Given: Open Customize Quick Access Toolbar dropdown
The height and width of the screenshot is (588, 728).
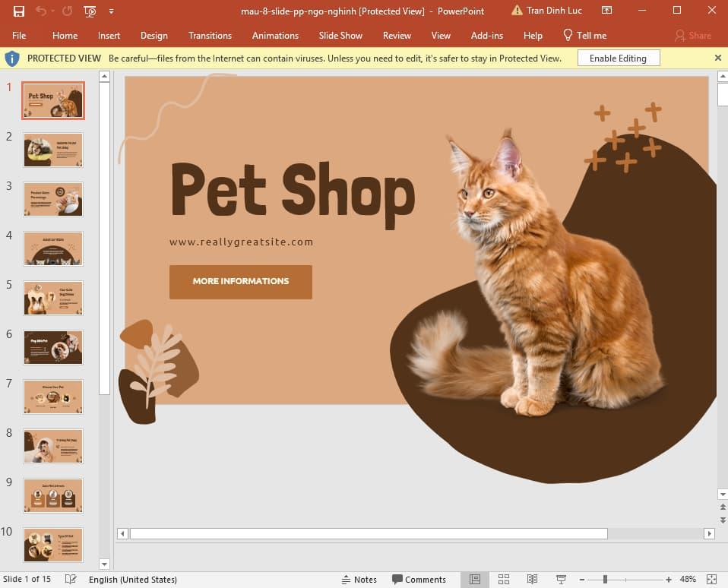Looking at the screenshot, I should [111, 11].
